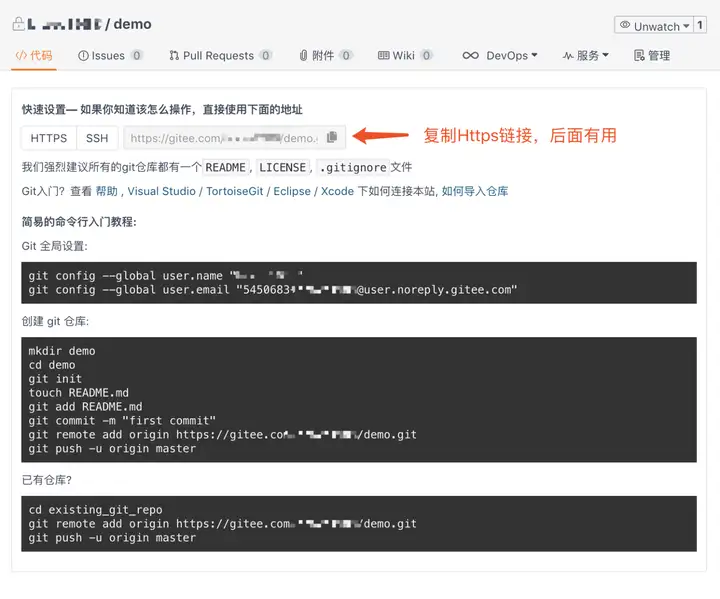
Task: Click the Wiki book icon
Action: pyautogui.click(x=383, y=56)
